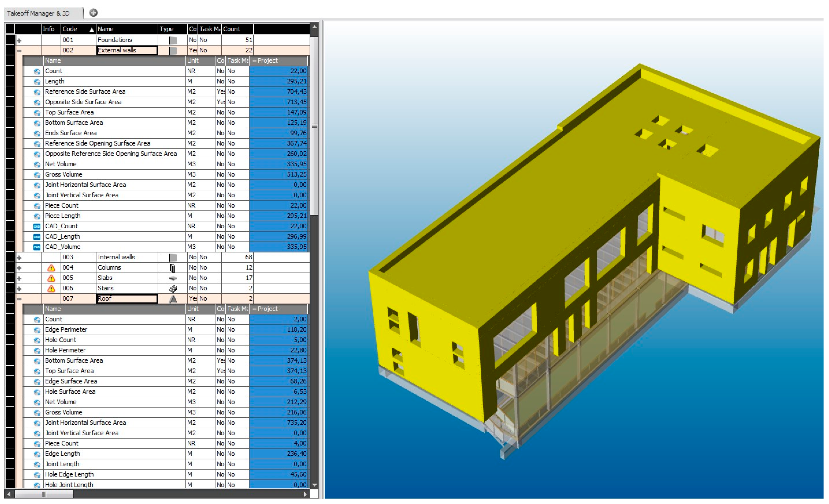Viewport: 829px width, 504px height.
Task: Click the Slabs type icon
Action: [x=173, y=278]
